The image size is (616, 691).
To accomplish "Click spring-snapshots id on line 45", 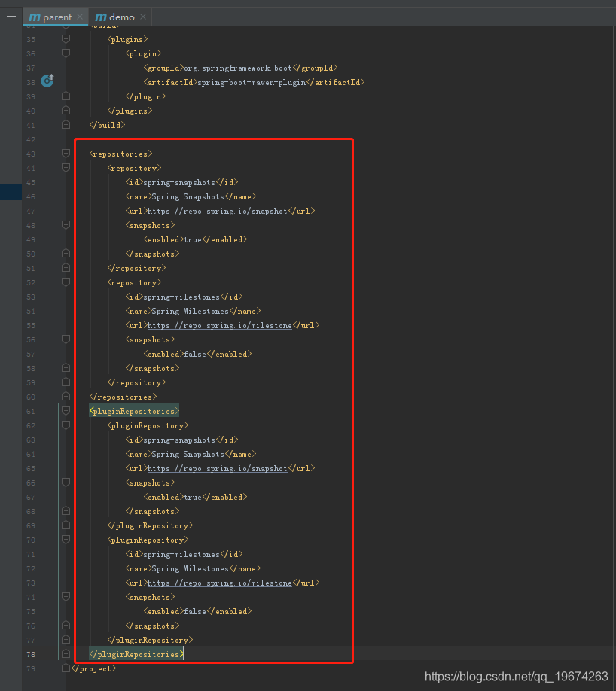I will [179, 182].
